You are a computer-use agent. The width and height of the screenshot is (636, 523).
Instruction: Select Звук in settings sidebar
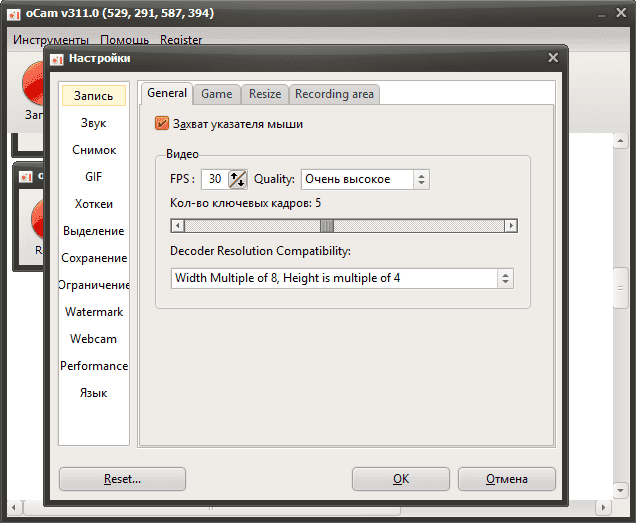[x=94, y=123]
